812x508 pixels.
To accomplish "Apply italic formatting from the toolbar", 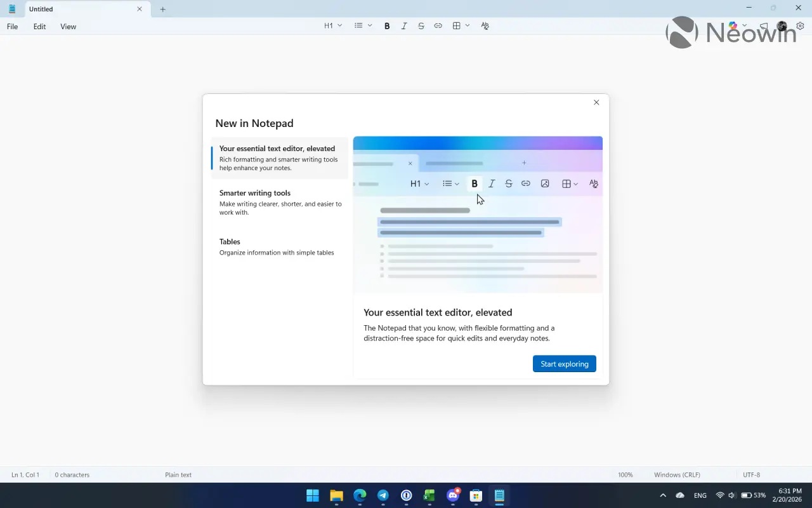I will point(403,25).
